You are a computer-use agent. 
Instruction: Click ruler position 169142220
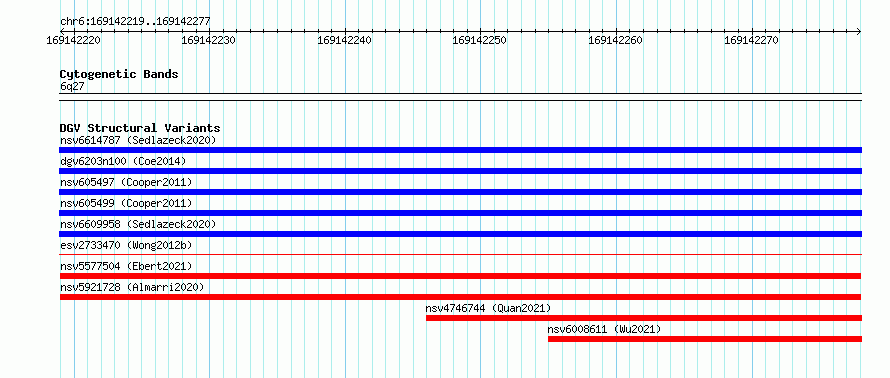(x=74, y=41)
